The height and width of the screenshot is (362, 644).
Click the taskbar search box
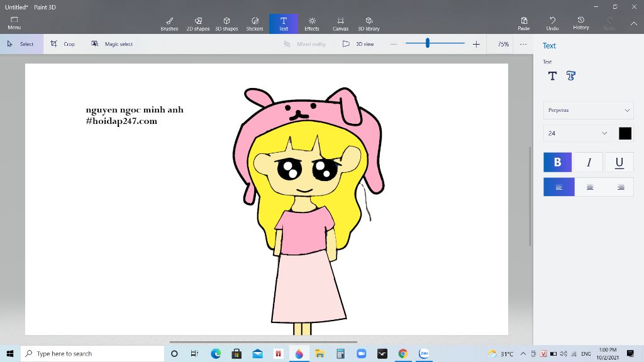[92, 353]
